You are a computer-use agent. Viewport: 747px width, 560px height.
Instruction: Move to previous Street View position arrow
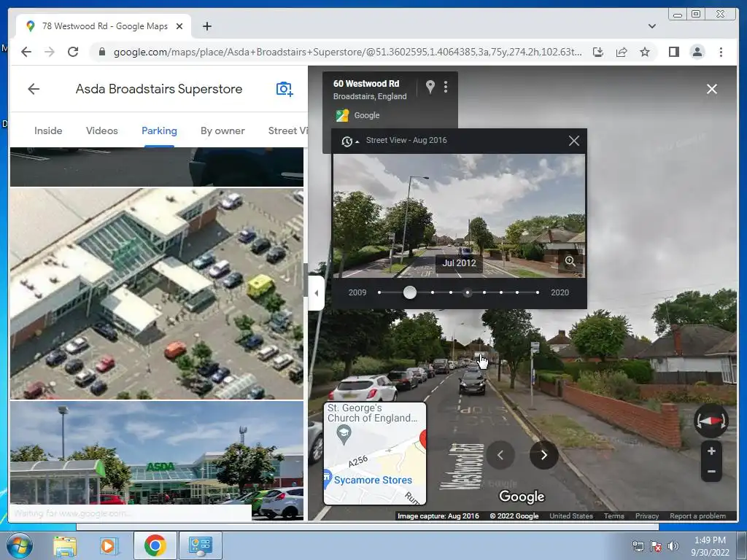(x=500, y=455)
